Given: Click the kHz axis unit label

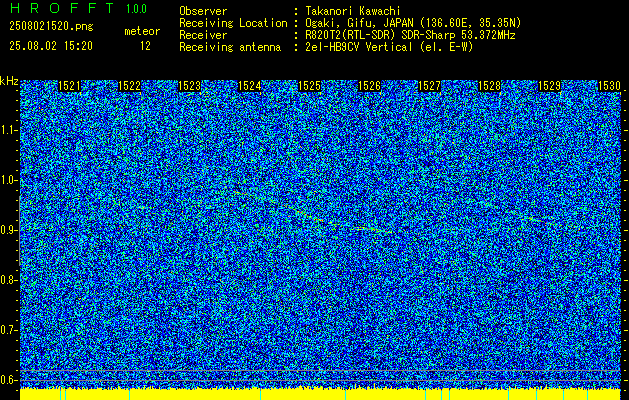Looking at the screenshot, I should click(9, 81).
